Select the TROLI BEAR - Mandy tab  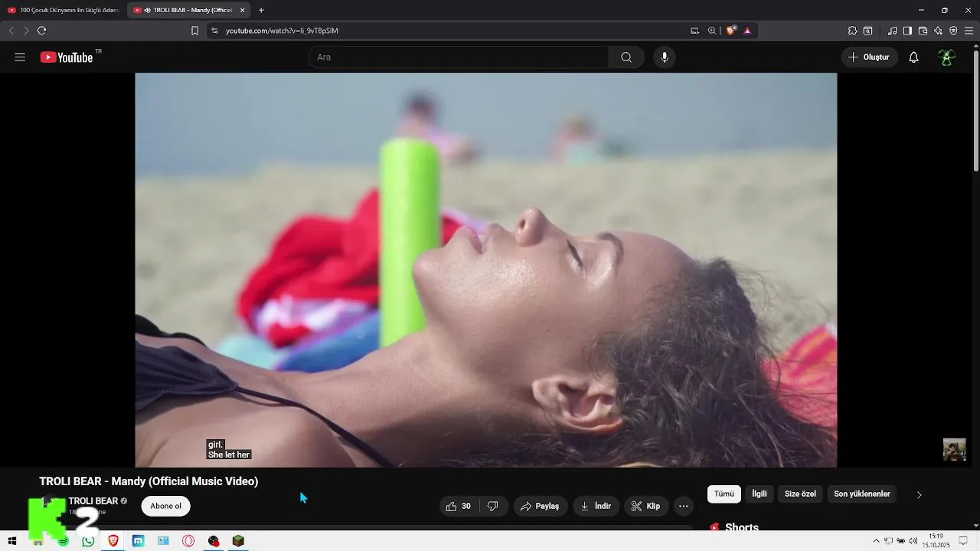[187, 10]
